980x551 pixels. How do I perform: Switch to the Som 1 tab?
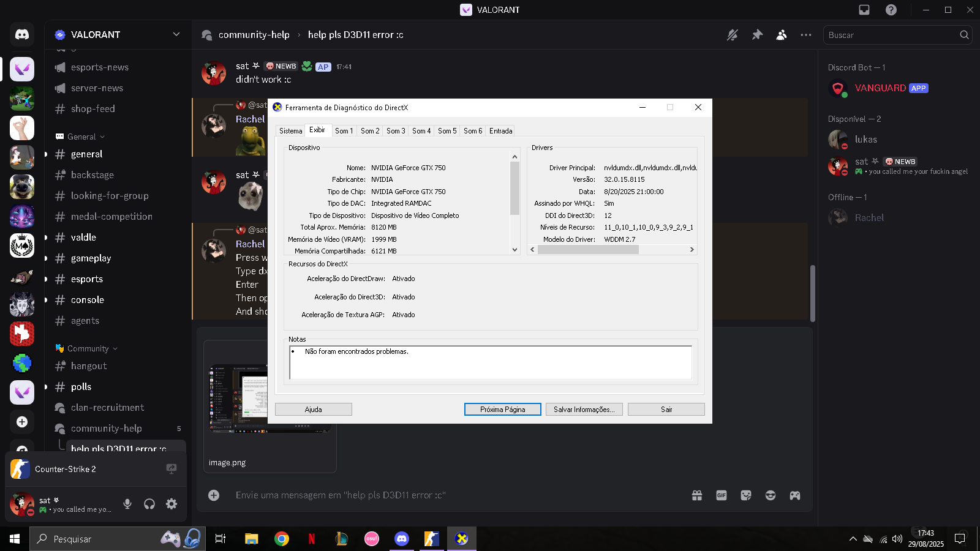click(344, 131)
